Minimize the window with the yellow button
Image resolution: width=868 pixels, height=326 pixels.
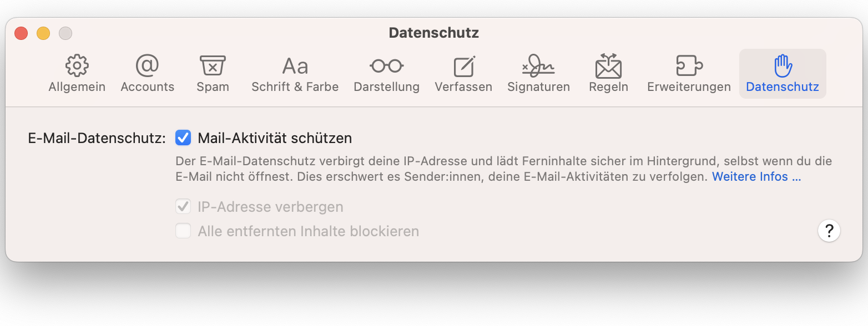click(x=43, y=33)
